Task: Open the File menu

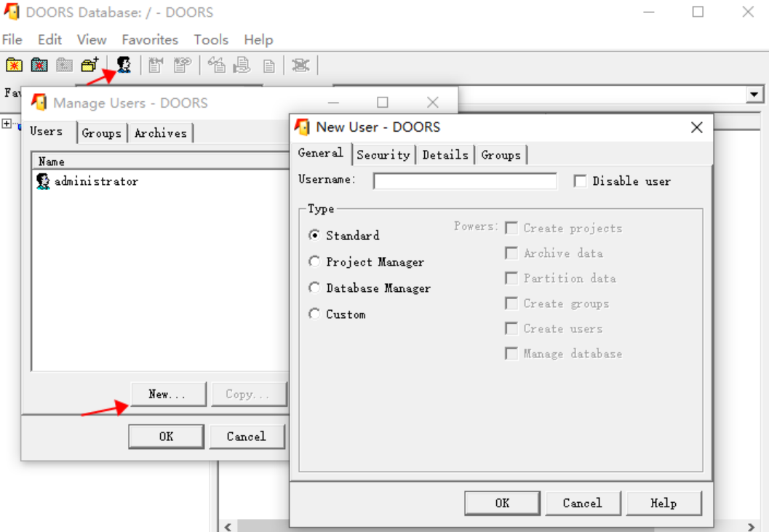Action: 12,40
